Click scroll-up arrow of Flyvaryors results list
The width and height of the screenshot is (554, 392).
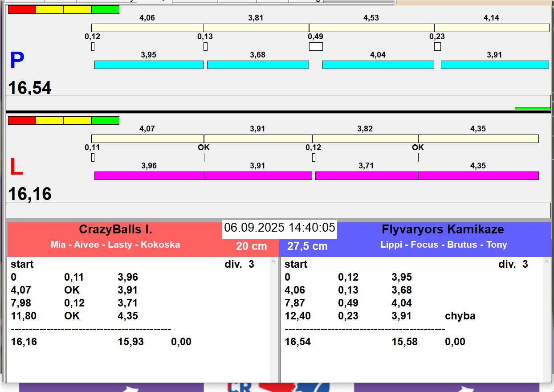pyautogui.click(x=547, y=262)
